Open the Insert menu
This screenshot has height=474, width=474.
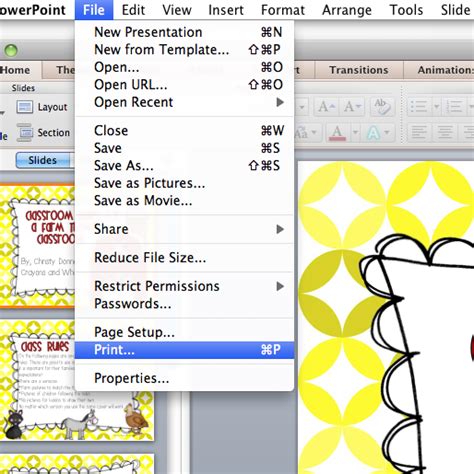point(226,10)
